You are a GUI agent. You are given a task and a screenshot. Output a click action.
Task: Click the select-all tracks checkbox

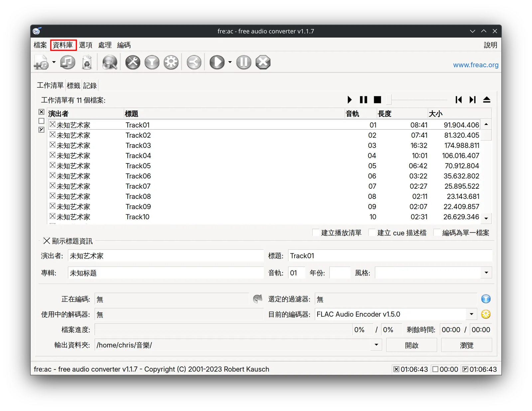pos(41,112)
